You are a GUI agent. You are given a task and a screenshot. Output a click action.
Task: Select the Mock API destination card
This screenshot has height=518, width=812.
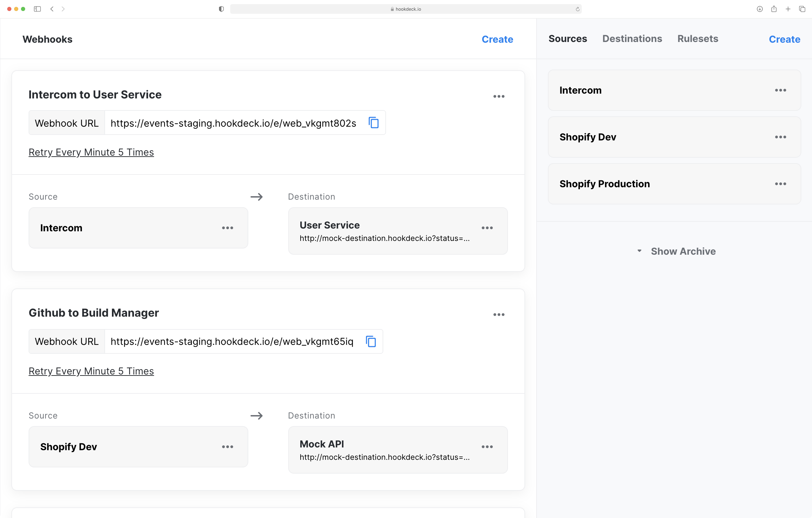tap(398, 450)
